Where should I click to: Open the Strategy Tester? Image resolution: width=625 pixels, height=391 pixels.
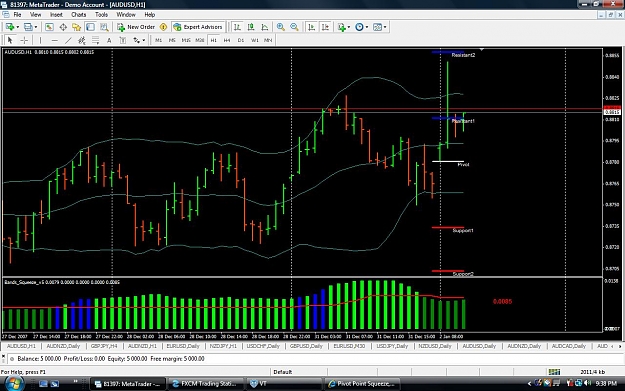click(x=104, y=27)
